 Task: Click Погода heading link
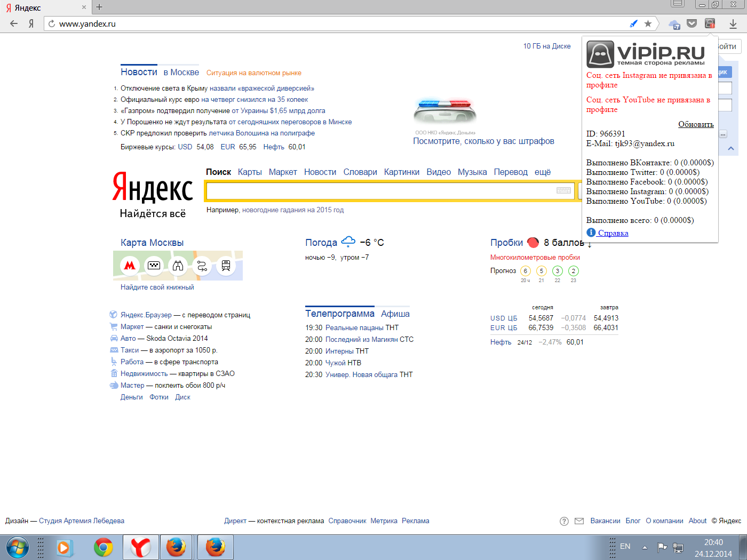point(321,243)
